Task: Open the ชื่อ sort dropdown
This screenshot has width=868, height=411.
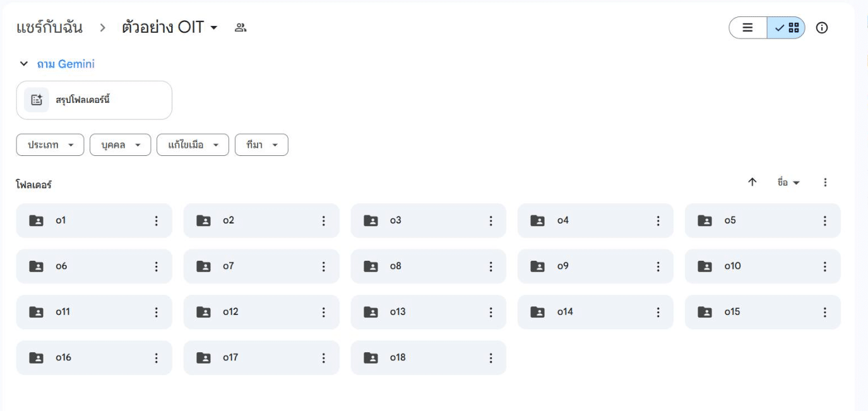Action: tap(788, 182)
